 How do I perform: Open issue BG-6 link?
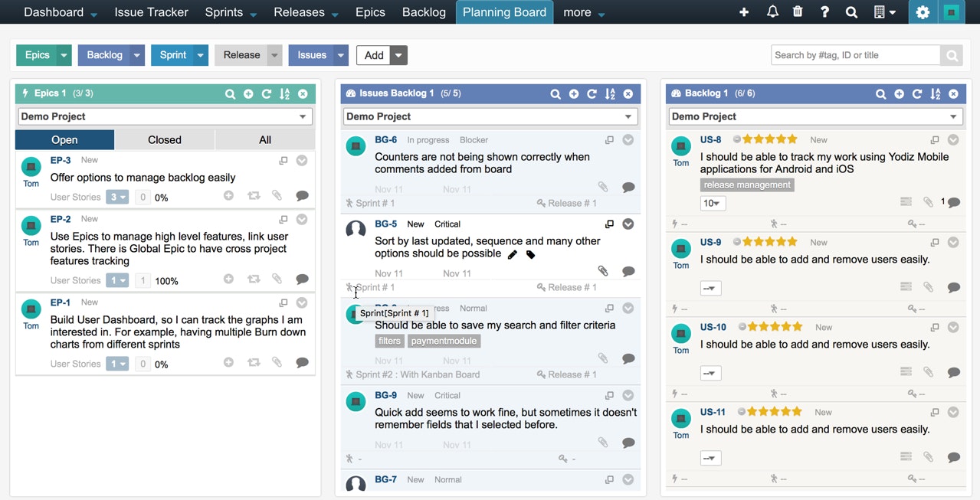pos(385,140)
